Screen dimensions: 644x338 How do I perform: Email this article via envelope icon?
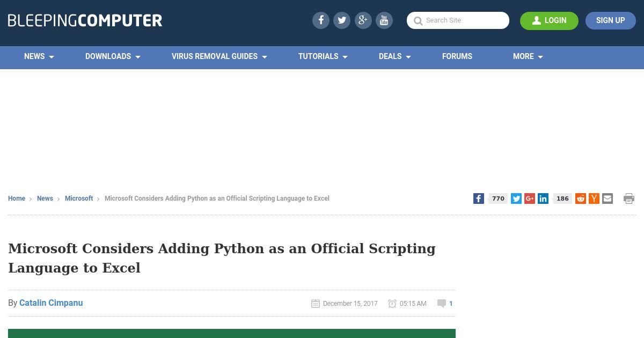tap(608, 199)
